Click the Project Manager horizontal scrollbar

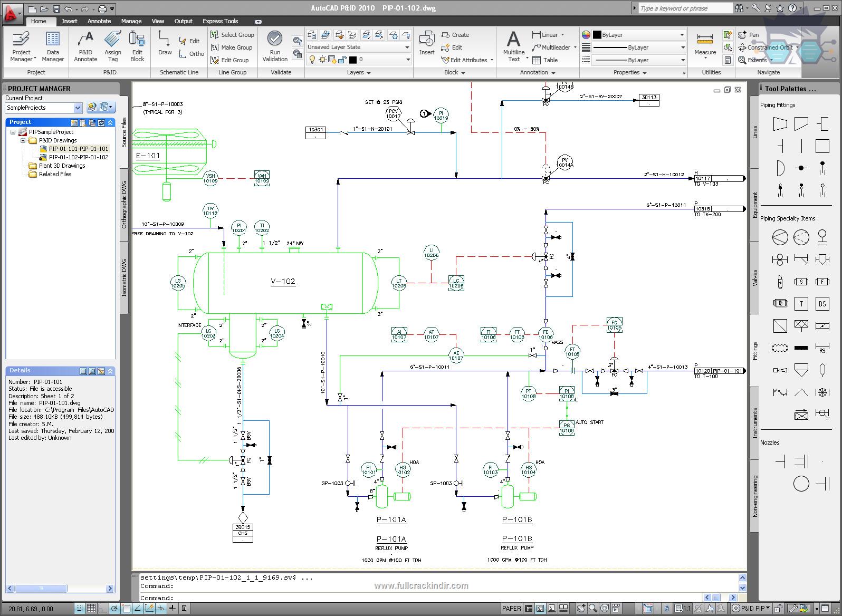click(x=59, y=588)
